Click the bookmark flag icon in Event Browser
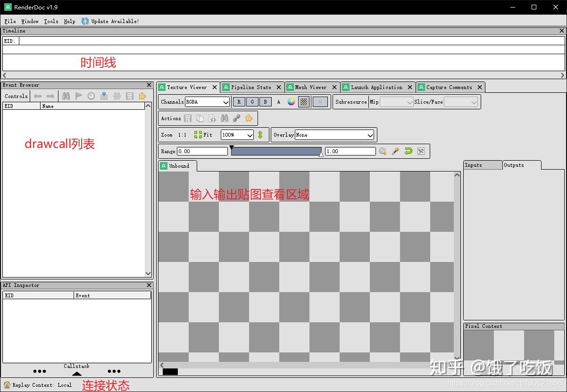The image size is (567, 392). [x=78, y=96]
